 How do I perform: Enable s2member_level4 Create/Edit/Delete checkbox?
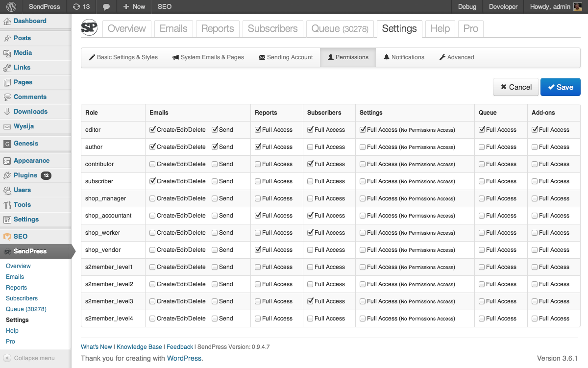click(x=152, y=319)
